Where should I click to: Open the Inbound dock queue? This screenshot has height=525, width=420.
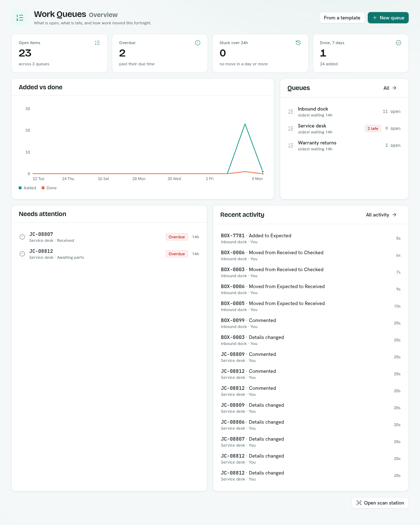[x=344, y=112]
